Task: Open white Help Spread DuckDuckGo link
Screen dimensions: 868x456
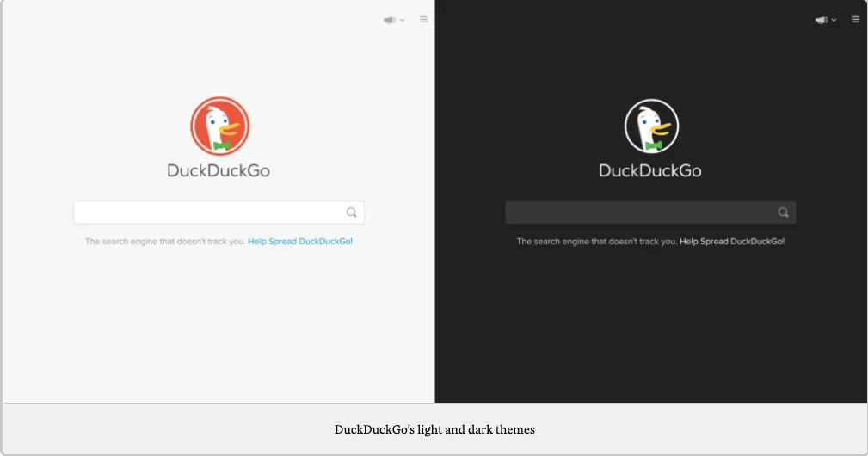Action: click(x=732, y=241)
